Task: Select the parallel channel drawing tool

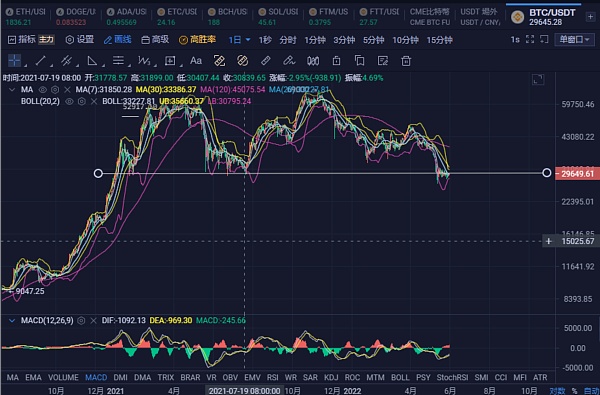Action: 66,60
